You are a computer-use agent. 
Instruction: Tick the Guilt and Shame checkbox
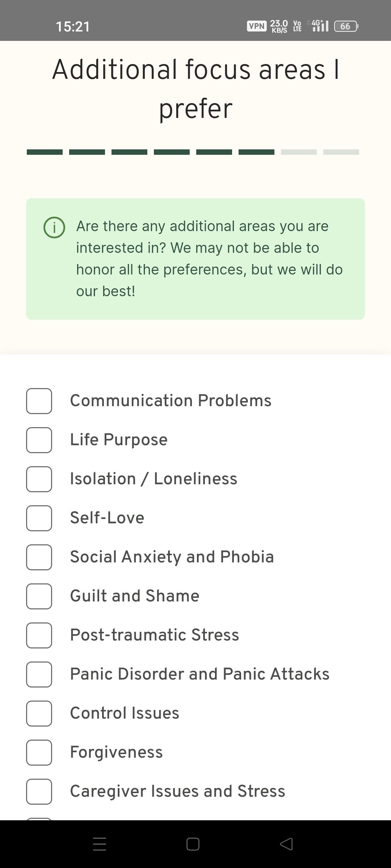pyautogui.click(x=39, y=596)
